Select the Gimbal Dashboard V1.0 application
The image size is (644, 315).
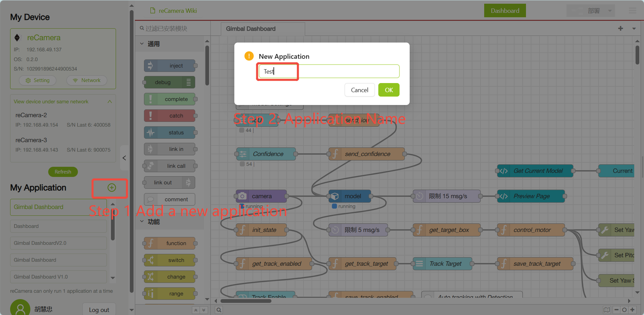(x=58, y=277)
